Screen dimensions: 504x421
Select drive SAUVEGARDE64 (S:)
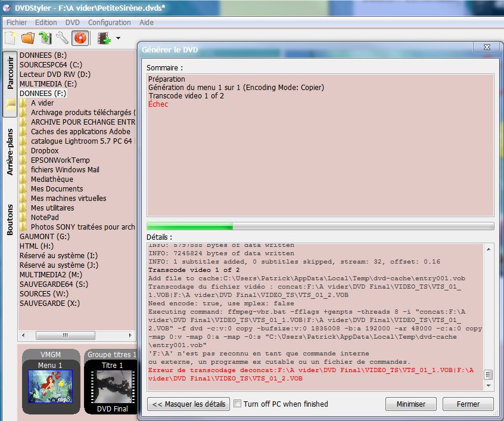point(54,284)
